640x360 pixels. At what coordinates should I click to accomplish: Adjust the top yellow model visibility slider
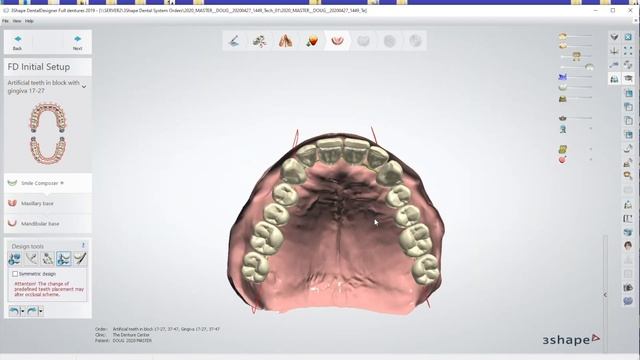[x=580, y=36]
